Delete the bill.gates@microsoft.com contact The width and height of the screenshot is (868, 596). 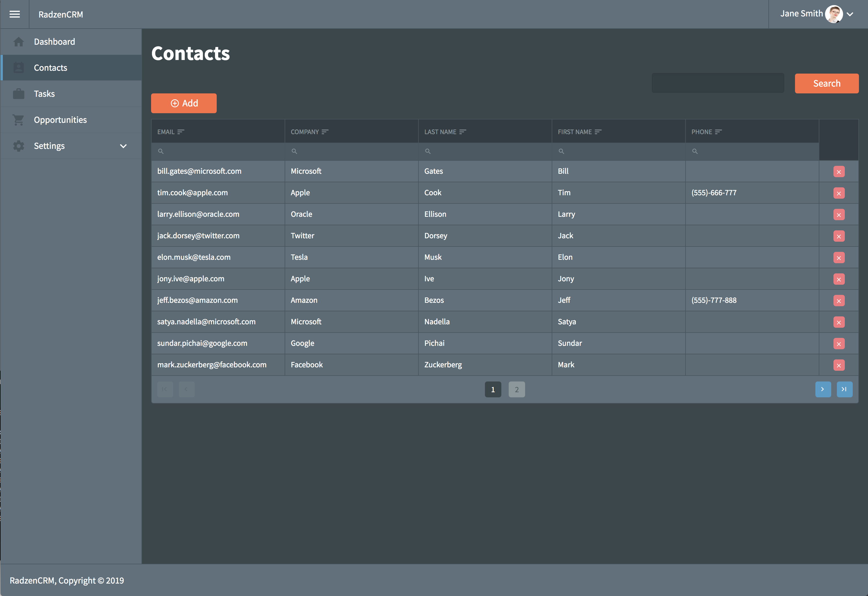click(x=839, y=171)
